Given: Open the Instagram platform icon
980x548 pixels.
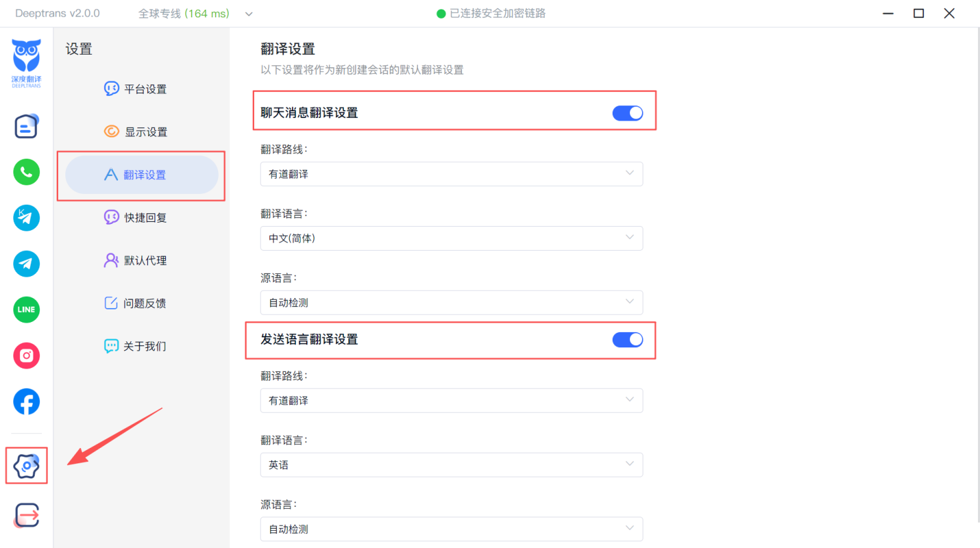Looking at the screenshot, I should pos(27,356).
